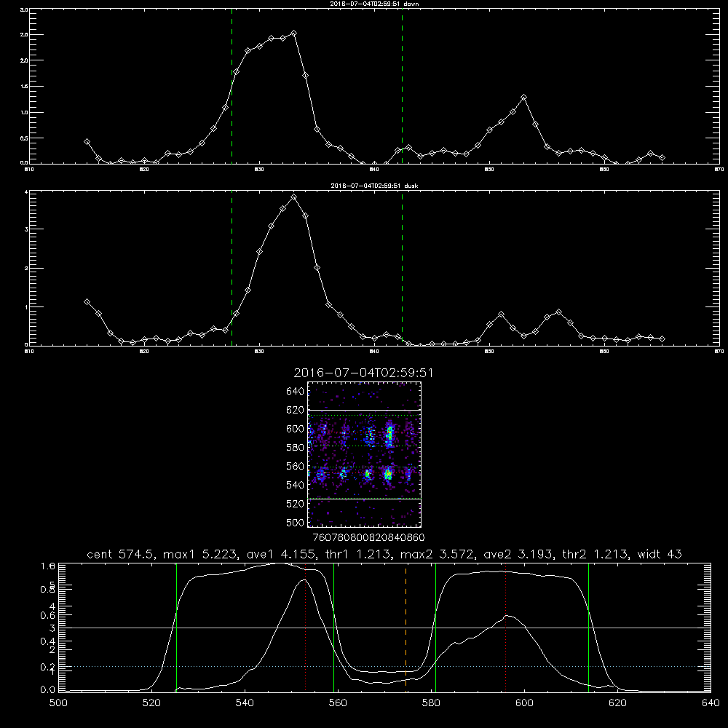Click the '3' tick label on dusk plot y-axis

(26, 229)
